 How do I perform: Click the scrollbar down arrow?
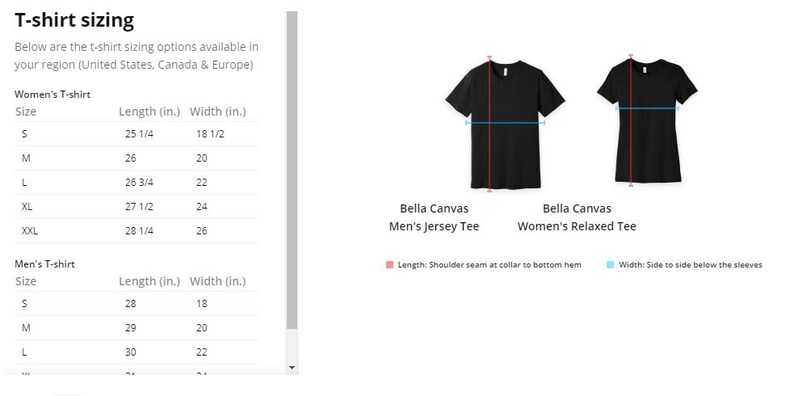pyautogui.click(x=292, y=368)
